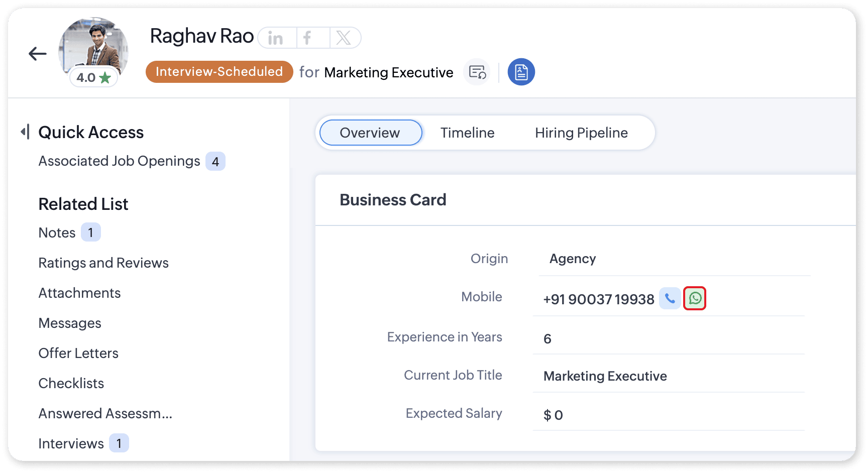
Task: Open the LinkedIn profile icon
Action: pyautogui.click(x=276, y=38)
